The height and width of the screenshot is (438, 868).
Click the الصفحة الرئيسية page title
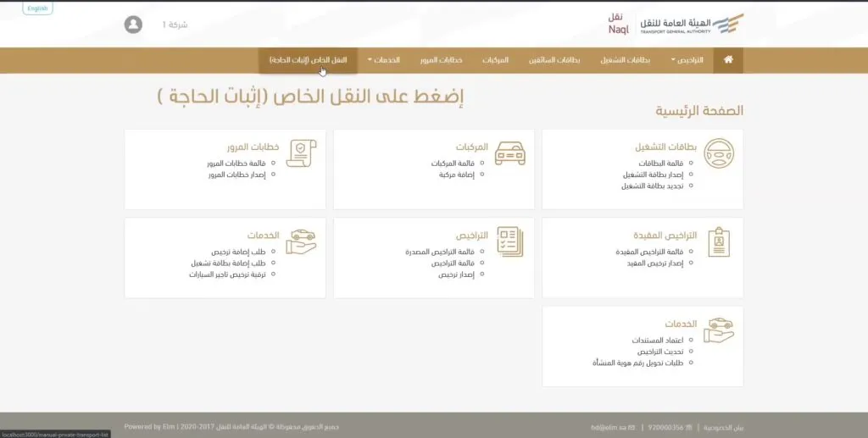pos(699,111)
